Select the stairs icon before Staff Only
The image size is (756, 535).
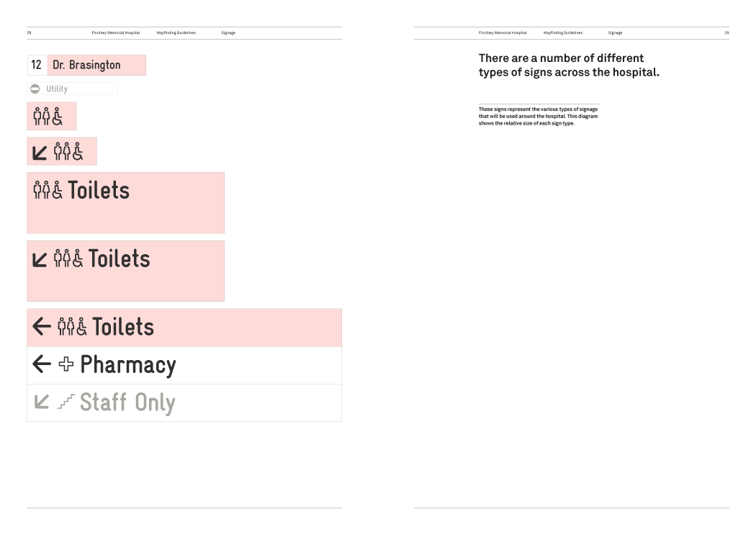click(x=66, y=403)
